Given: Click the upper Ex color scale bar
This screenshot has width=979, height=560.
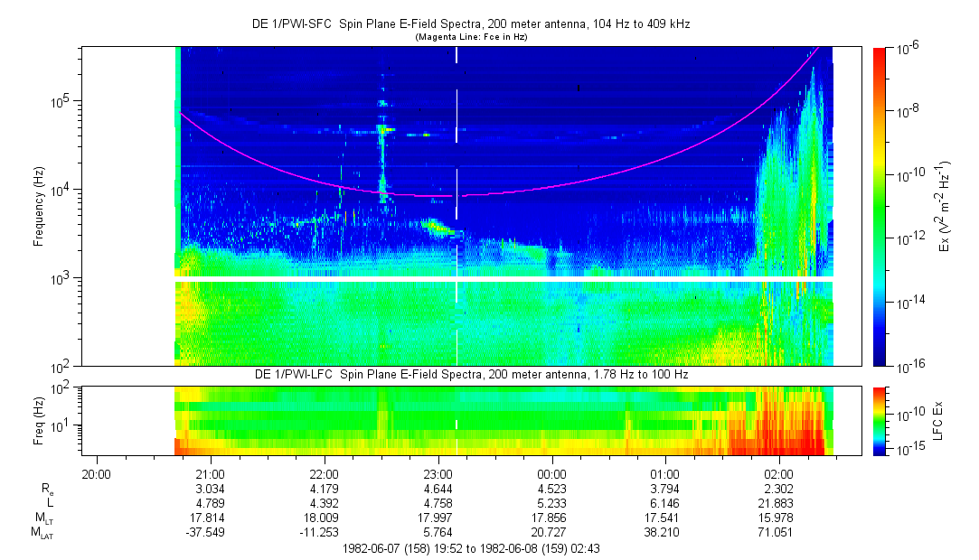Looking at the screenshot, I should point(880,207).
